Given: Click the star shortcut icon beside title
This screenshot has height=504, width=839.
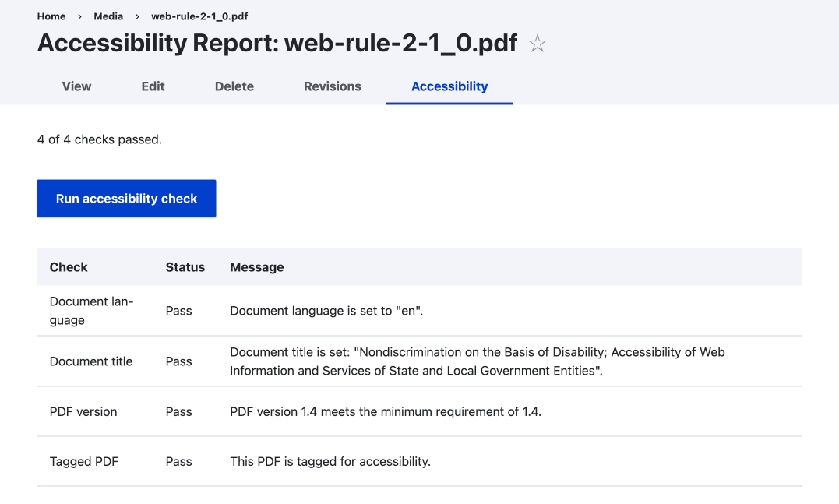Looking at the screenshot, I should [538, 44].
